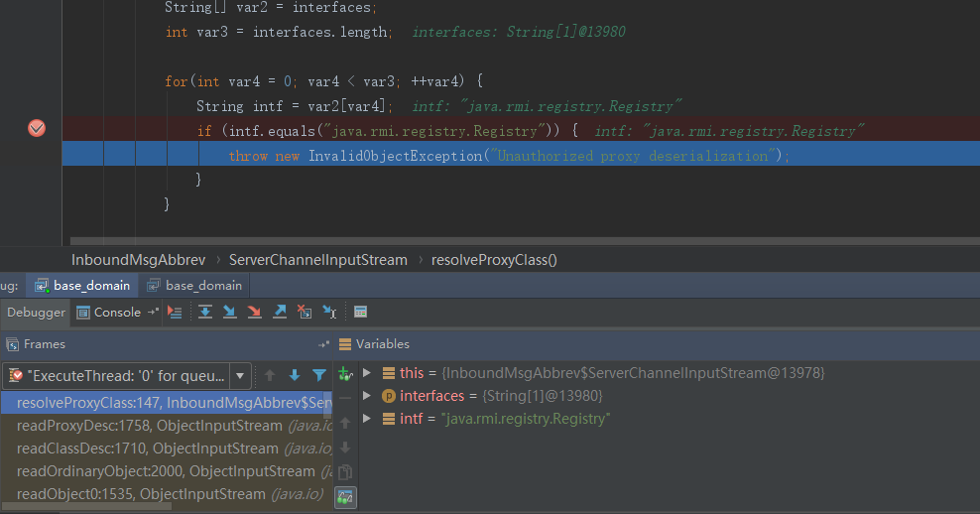980x514 pixels.
Task: Click the Step Over icon
Action: (x=205, y=312)
